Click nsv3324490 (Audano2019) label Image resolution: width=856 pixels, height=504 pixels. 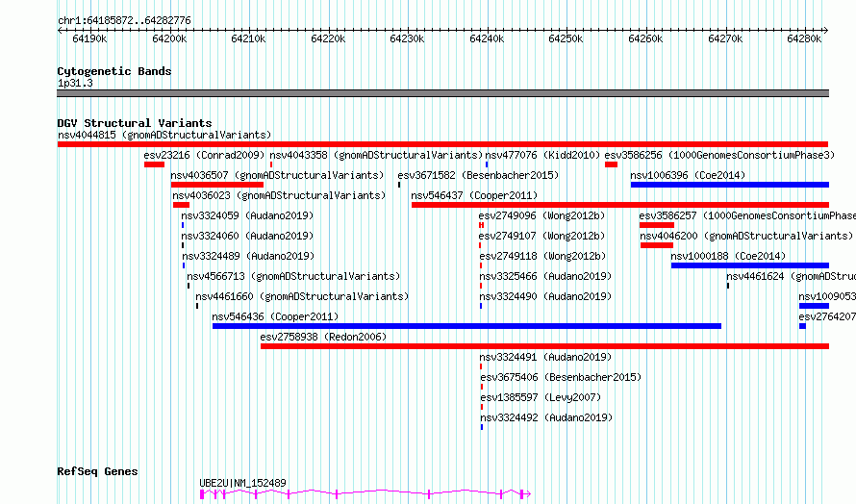click(x=545, y=296)
